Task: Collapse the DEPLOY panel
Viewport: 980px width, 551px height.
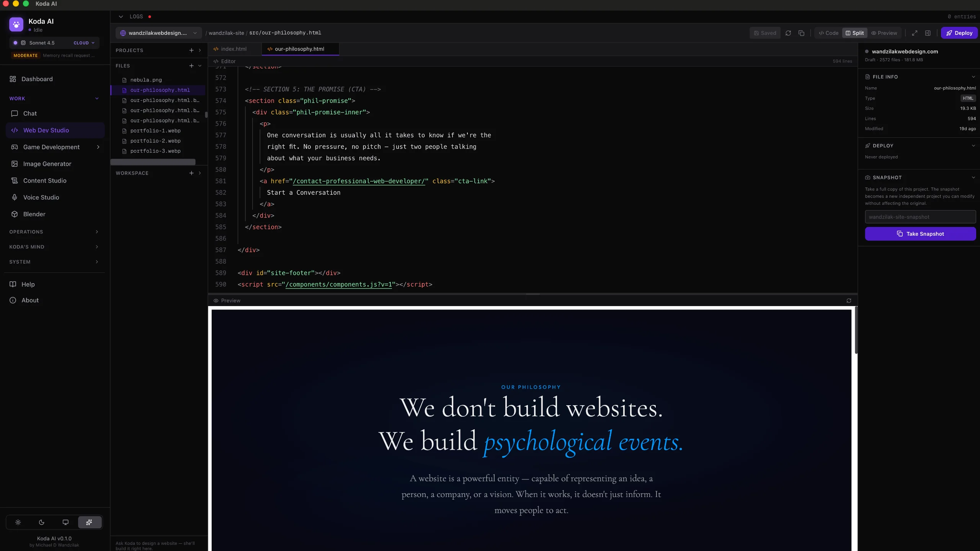Action: pyautogui.click(x=973, y=145)
